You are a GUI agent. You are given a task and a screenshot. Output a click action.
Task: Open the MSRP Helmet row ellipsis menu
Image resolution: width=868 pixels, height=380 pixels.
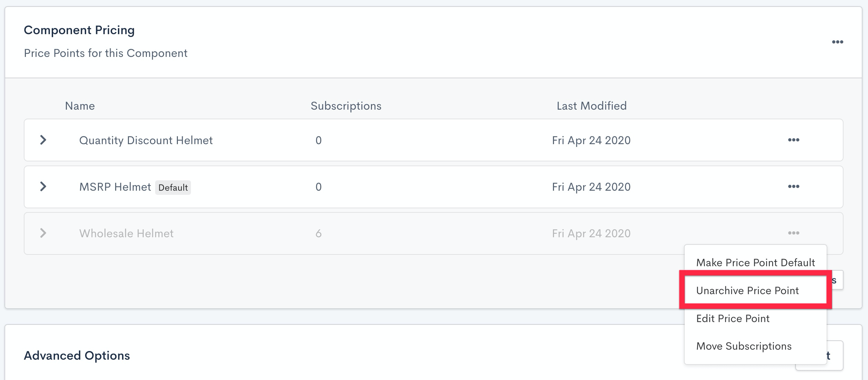pyautogui.click(x=793, y=187)
